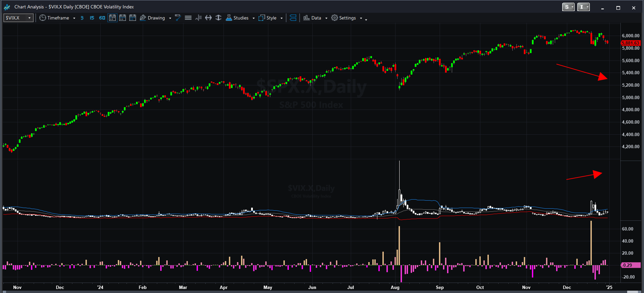644x293 pixels.
Task: Click the 5,400.00 price axis label
Action: [630, 73]
